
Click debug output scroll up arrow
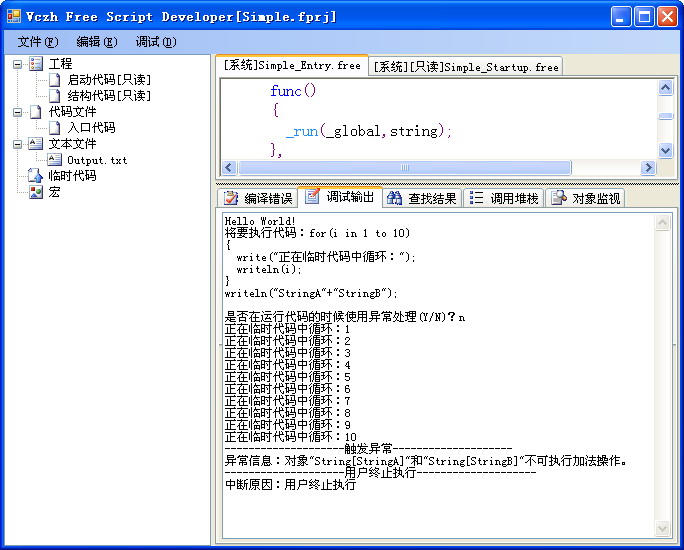point(662,222)
